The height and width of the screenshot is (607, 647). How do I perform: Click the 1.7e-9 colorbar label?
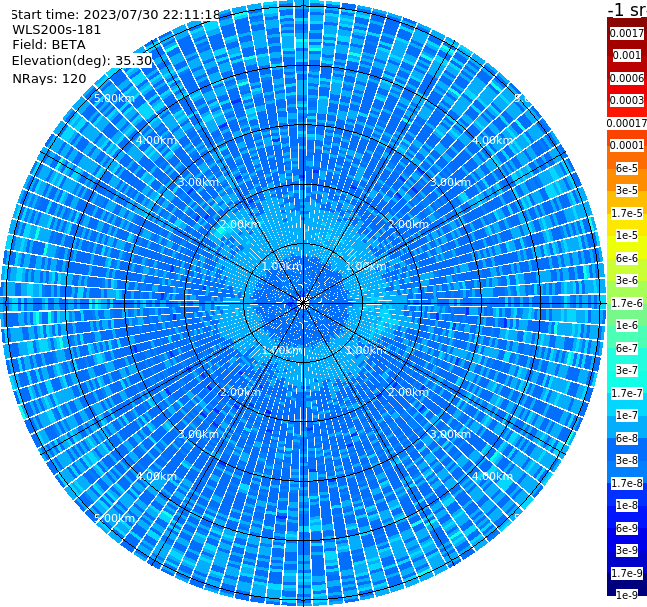627,573
